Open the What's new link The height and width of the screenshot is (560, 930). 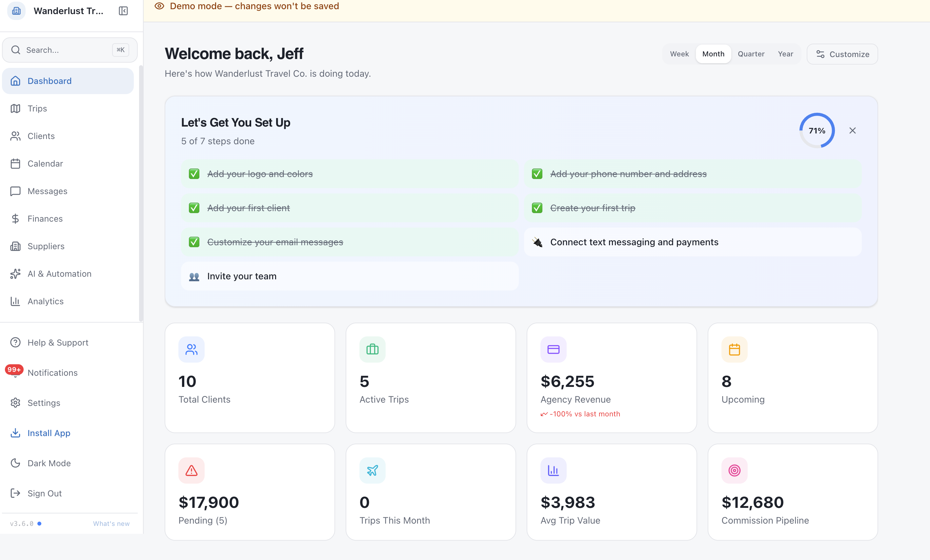click(x=111, y=523)
